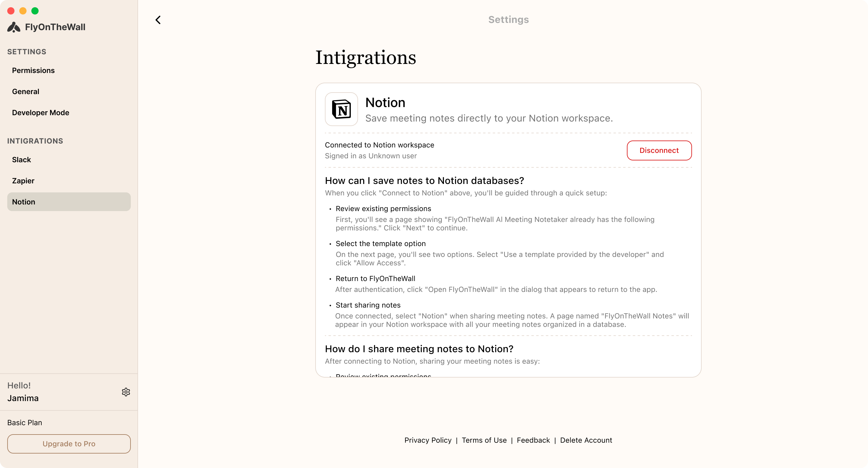868x468 pixels.
Task: Click "Save meeting notes directly to your Notion workspace."
Action: 489,118
